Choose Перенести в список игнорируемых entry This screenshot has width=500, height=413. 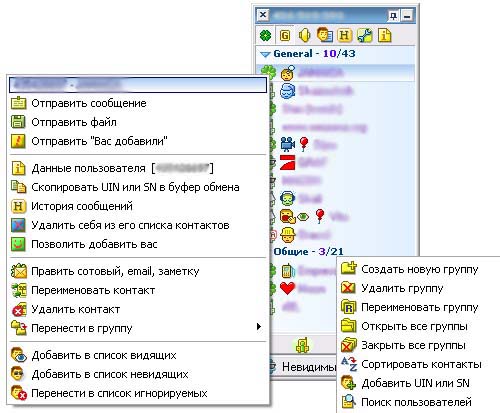click(138, 393)
